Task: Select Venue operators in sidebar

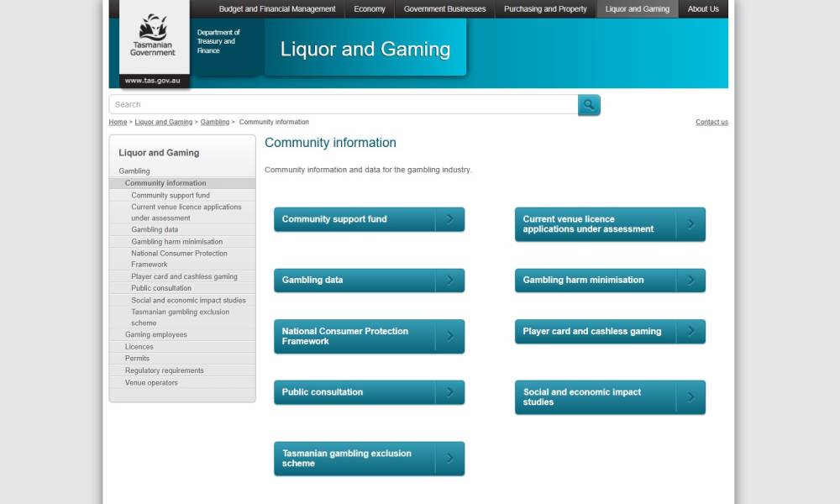Action: pos(151,383)
